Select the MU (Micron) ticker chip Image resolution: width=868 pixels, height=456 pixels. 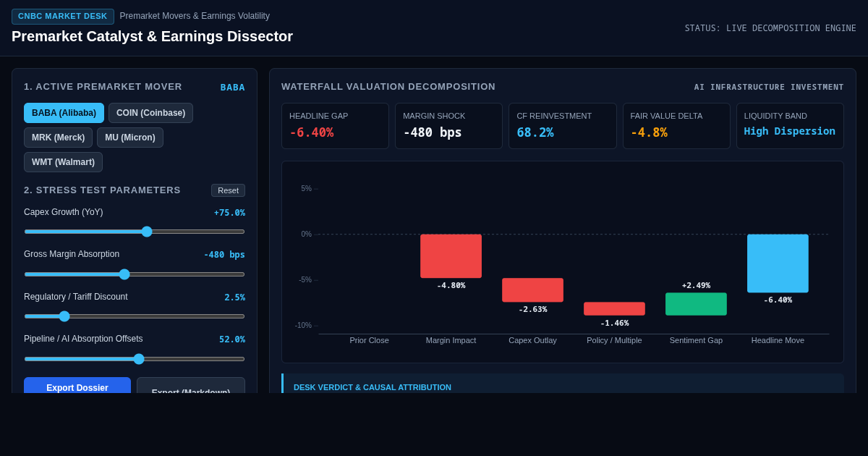click(130, 138)
